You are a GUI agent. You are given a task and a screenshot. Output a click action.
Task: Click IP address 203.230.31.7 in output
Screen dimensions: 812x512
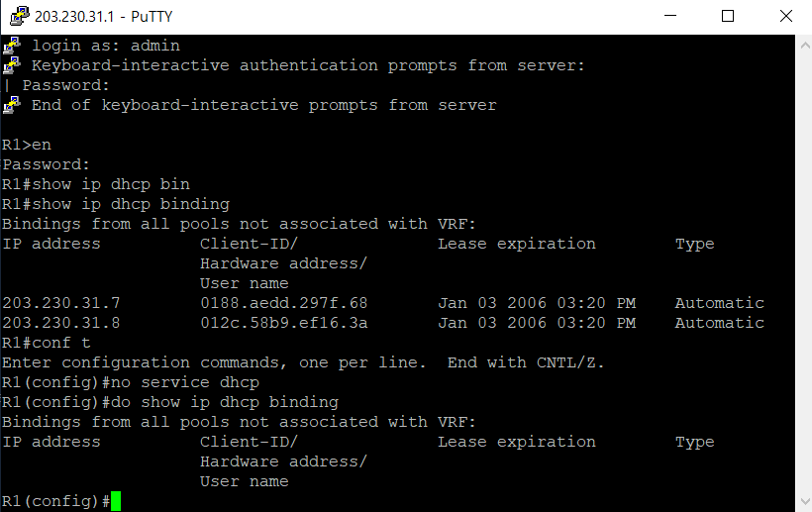point(61,303)
